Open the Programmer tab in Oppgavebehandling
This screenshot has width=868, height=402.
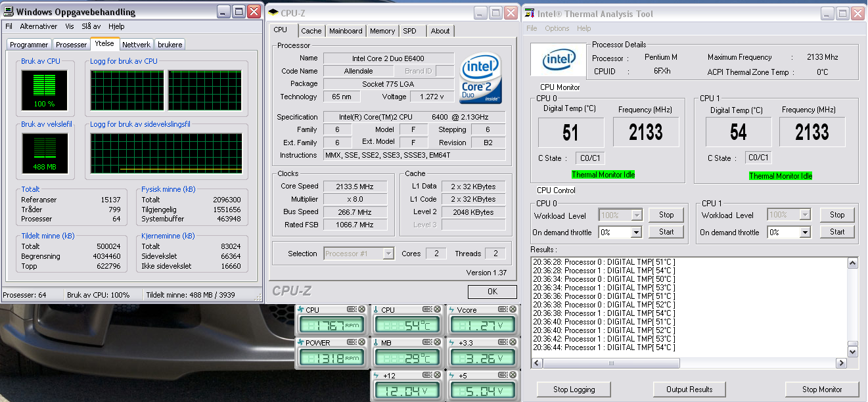[x=29, y=45]
